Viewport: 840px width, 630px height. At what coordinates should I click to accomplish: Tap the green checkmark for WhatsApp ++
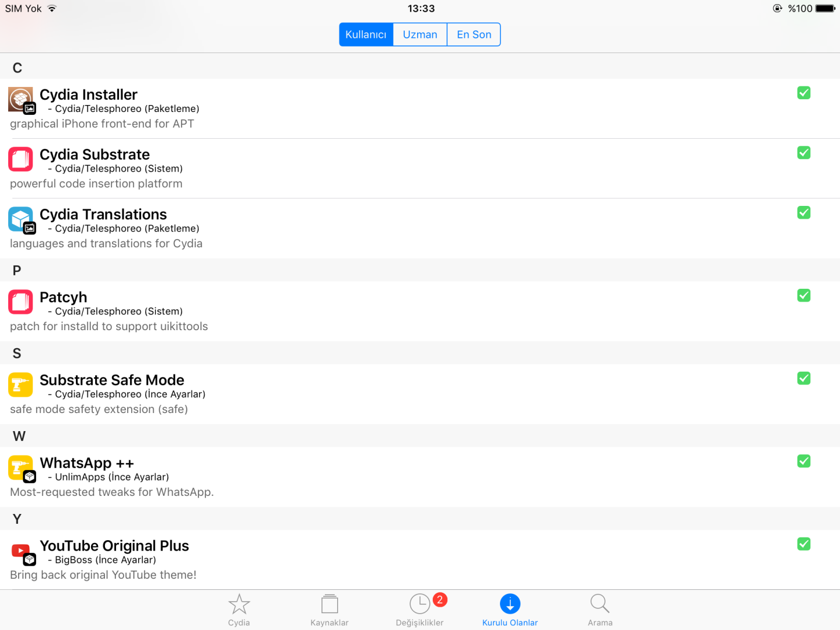tap(804, 461)
